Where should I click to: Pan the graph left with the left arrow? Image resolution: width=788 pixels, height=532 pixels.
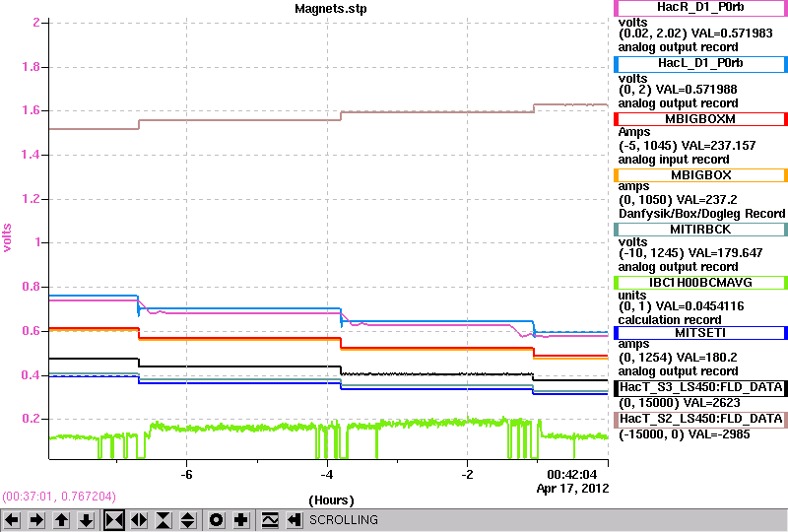point(12,520)
